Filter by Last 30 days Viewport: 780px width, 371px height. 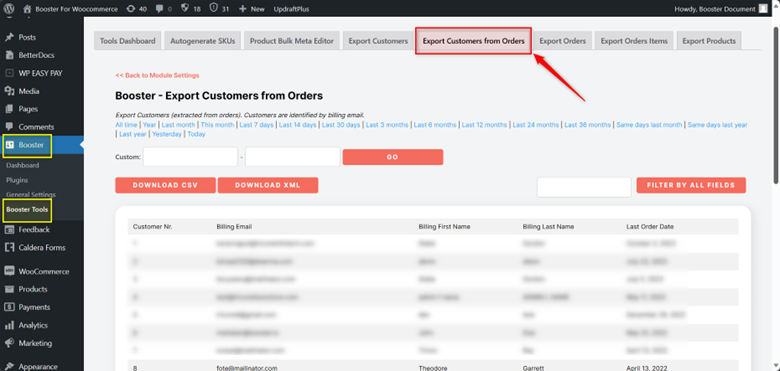click(x=341, y=125)
